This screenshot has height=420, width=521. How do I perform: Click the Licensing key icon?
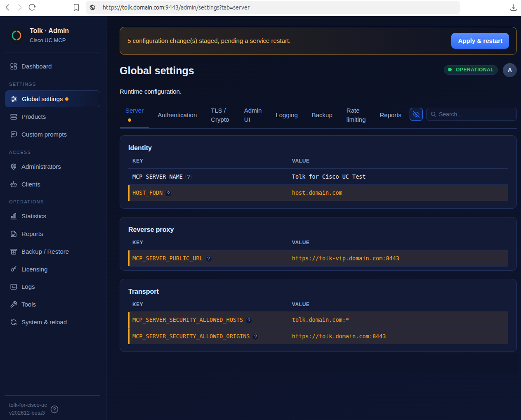click(14, 269)
